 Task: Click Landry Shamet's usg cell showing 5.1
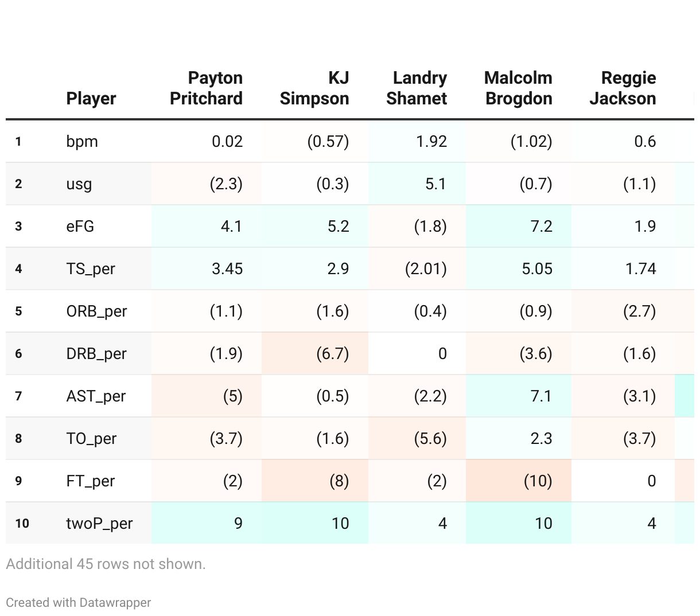[435, 184]
